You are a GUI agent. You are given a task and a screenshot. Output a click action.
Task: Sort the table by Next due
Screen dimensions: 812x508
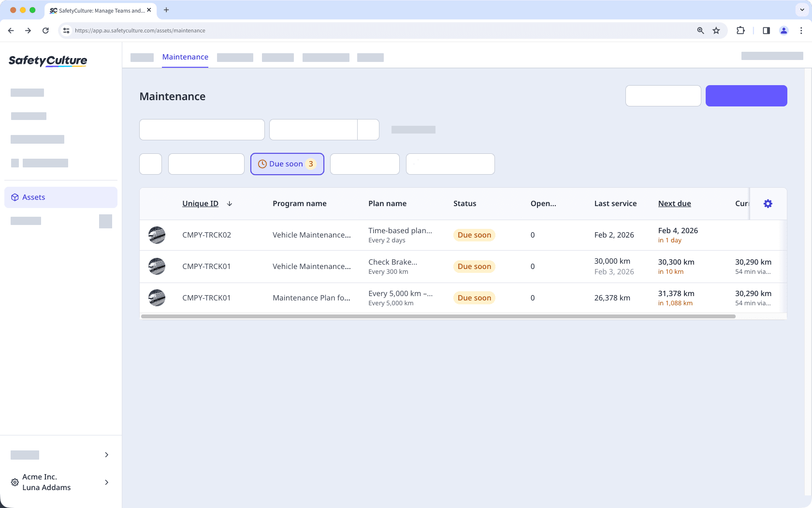[674, 203]
